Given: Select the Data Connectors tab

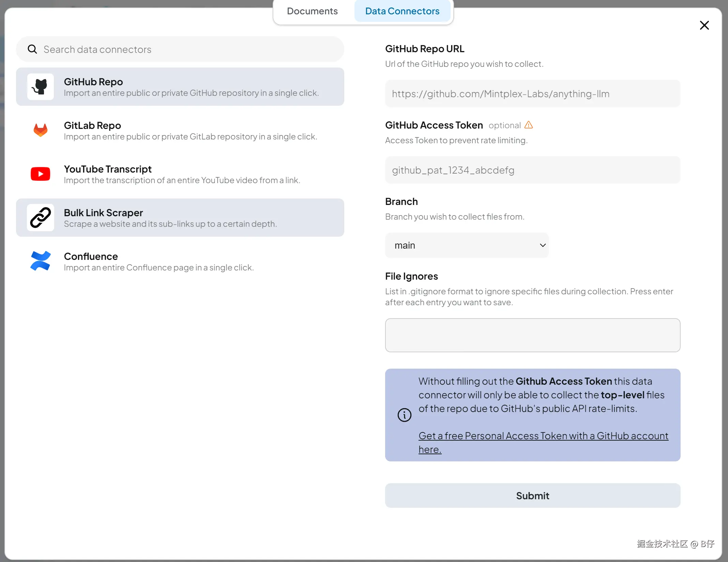Looking at the screenshot, I should (402, 11).
